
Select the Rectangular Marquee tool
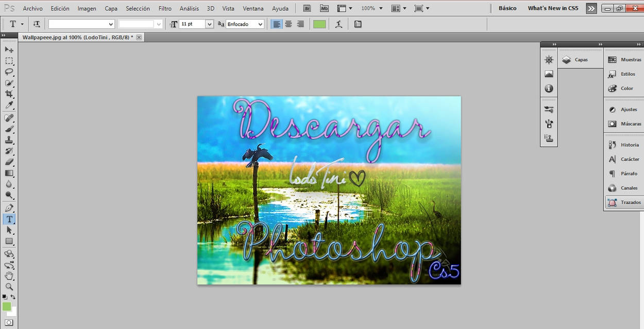pos(9,61)
